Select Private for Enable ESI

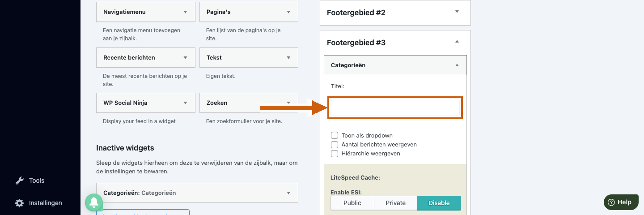(x=396, y=203)
